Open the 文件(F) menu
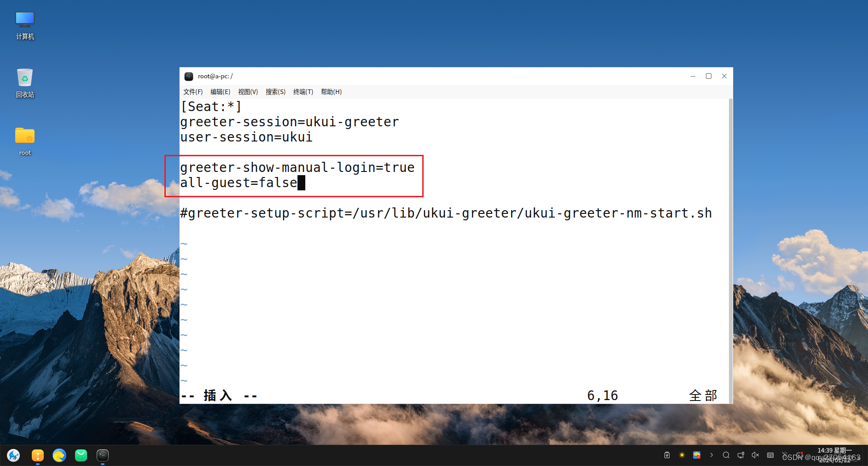The width and height of the screenshot is (868, 466). 193,92
